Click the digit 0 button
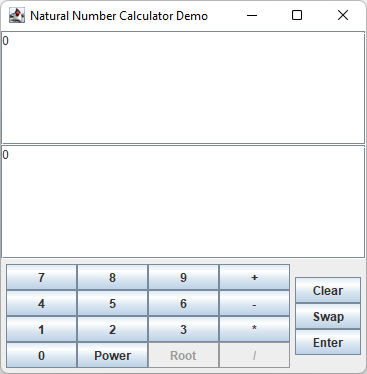367x374 pixels. click(x=42, y=355)
